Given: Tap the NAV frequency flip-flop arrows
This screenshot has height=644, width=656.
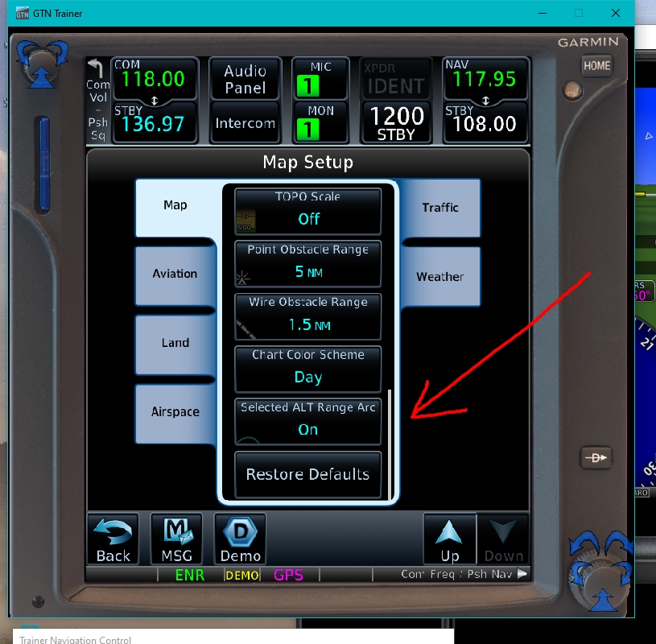Looking at the screenshot, I should click(485, 101).
